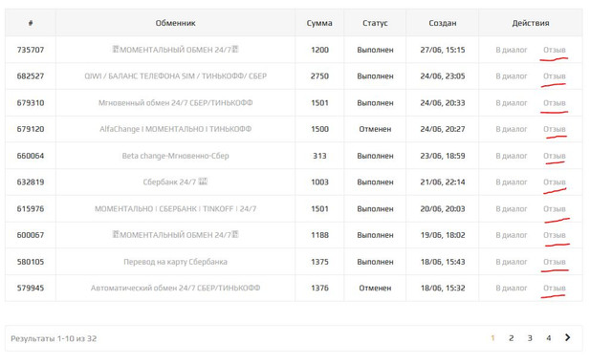Image resolution: width=612 pixels, height=364 pixels.
Task: Click the Создан column header
Action: pyautogui.click(x=442, y=23)
